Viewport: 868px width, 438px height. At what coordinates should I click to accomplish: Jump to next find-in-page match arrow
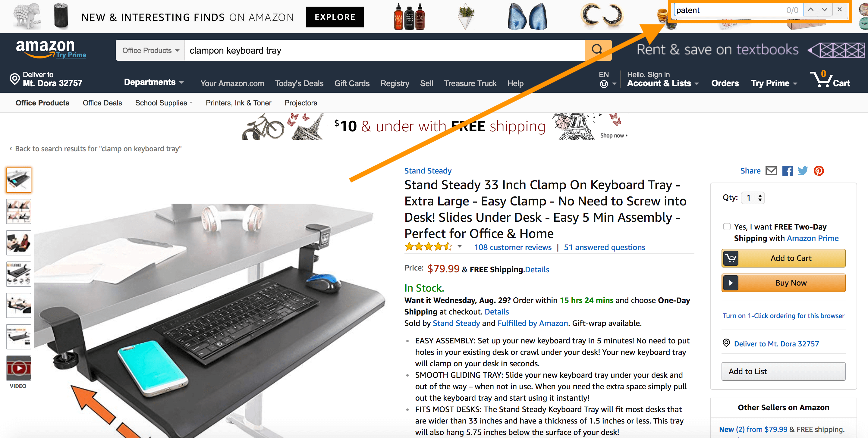824,10
